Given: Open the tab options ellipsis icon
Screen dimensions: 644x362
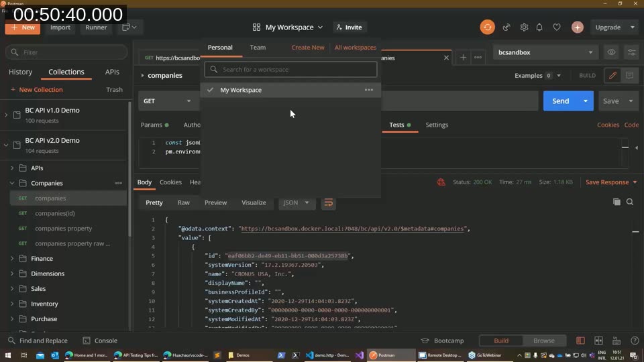Looking at the screenshot, I should tap(478, 58).
